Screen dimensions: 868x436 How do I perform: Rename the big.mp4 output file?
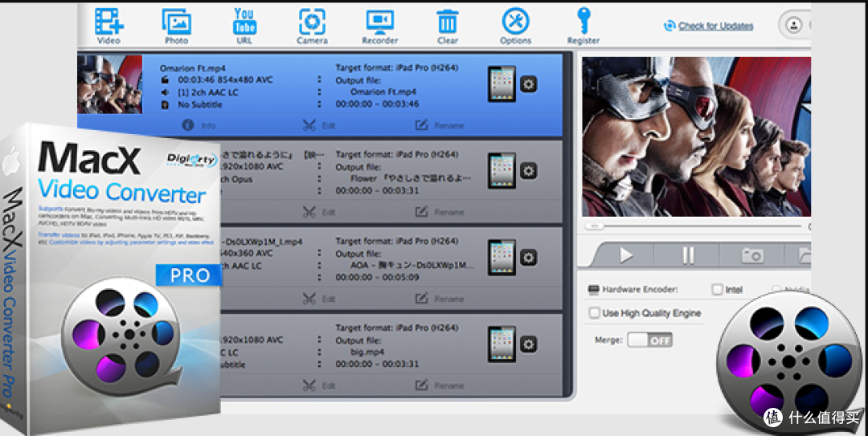[440, 385]
